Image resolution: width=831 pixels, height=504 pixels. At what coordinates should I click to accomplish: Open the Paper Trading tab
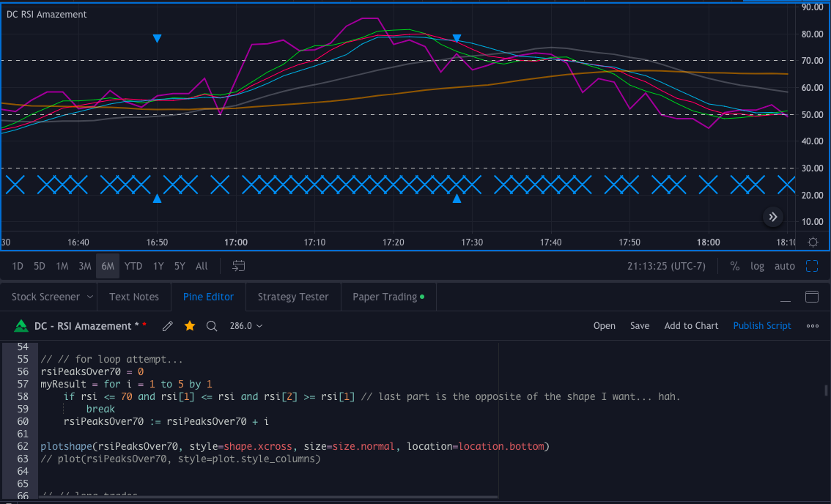point(388,297)
